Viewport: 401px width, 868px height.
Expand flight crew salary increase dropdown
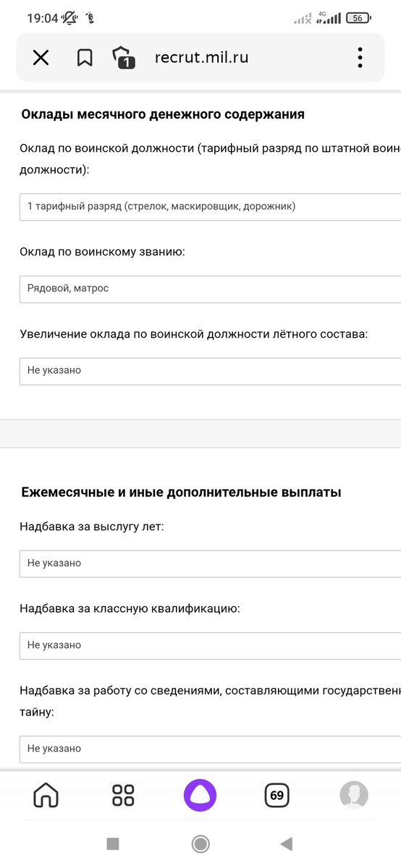(211, 370)
